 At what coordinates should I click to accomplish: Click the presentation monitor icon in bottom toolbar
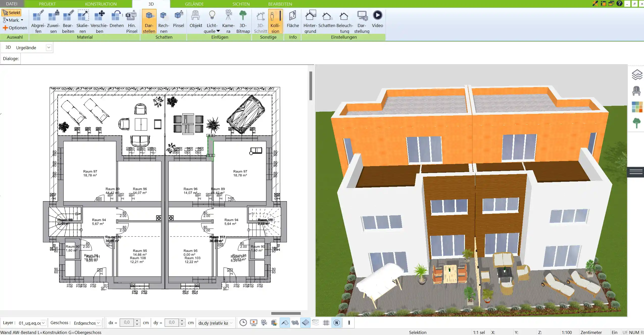point(254,323)
